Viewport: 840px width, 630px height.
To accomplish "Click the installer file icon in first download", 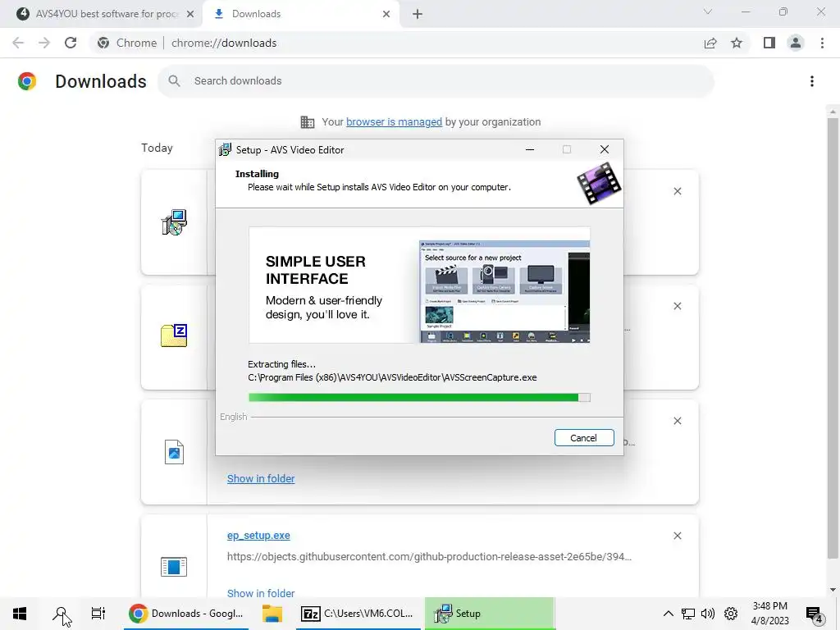I will (174, 222).
